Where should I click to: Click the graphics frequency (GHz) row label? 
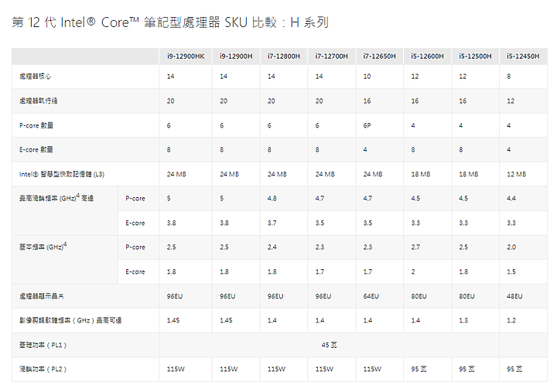pos(70,320)
